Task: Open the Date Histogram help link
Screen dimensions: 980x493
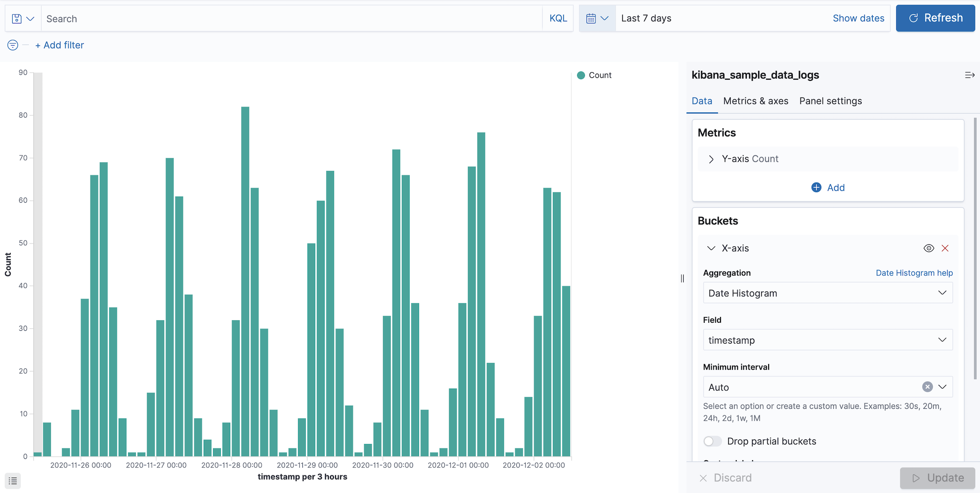Action: click(914, 273)
